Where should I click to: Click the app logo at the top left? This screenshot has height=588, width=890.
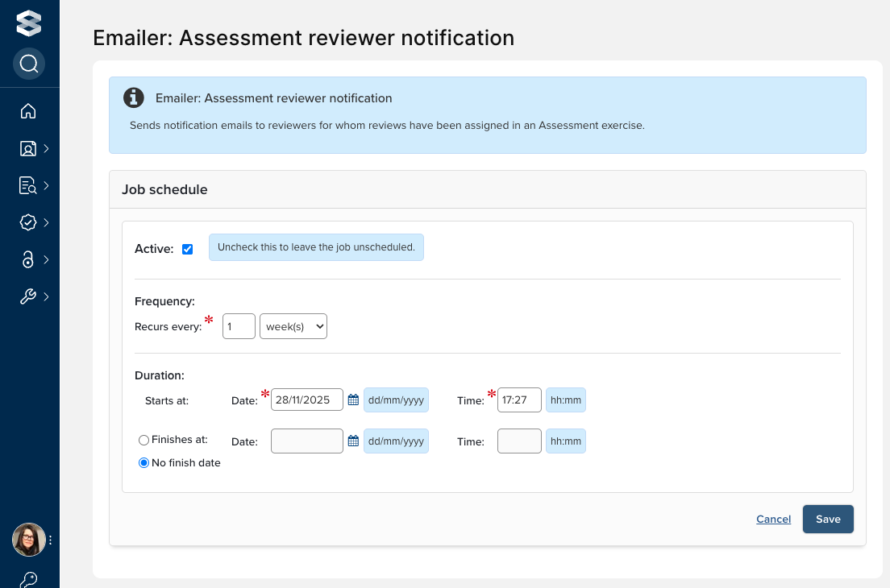(29, 23)
